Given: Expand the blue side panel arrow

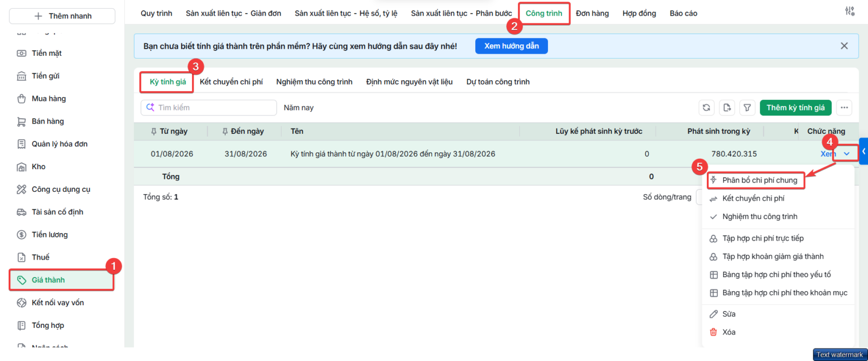Looking at the screenshot, I should pos(864,151).
